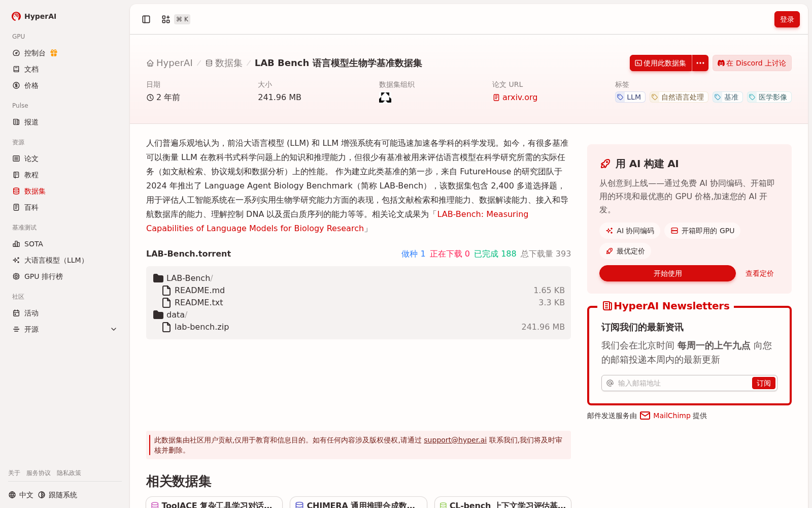Click the rocket icon beside 用 AI 构建 AI
Screen dimensions: 812x508
pyautogui.click(x=605, y=164)
